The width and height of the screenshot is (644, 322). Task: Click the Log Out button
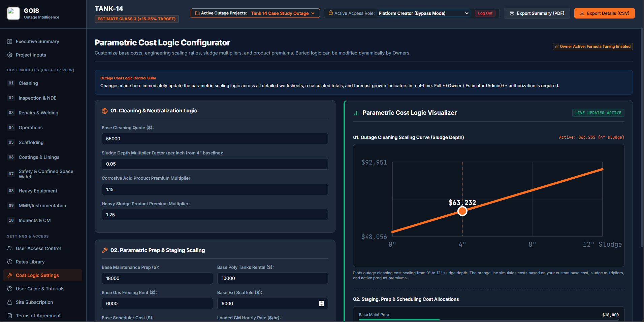(x=485, y=13)
